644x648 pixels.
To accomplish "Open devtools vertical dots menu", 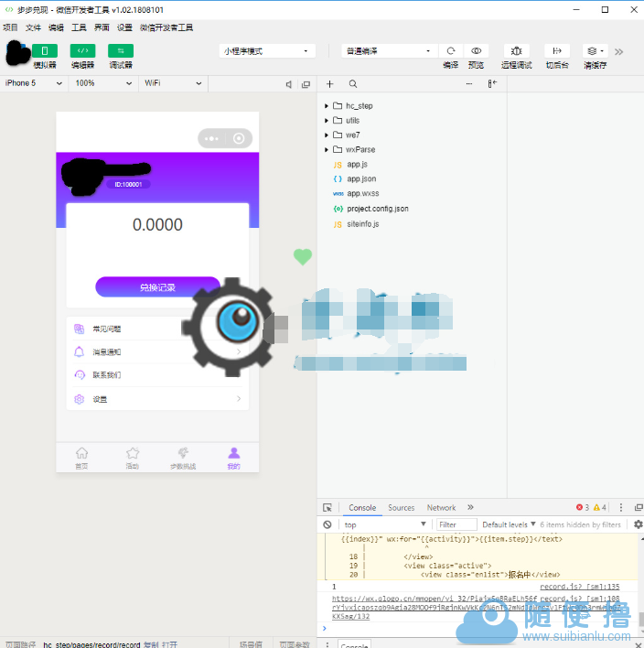I will [620, 507].
